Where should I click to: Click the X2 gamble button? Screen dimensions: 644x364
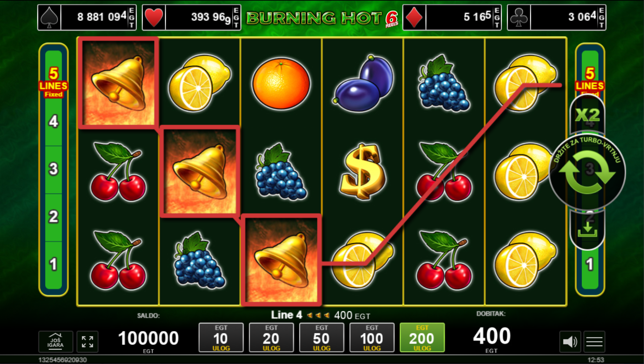click(x=587, y=114)
